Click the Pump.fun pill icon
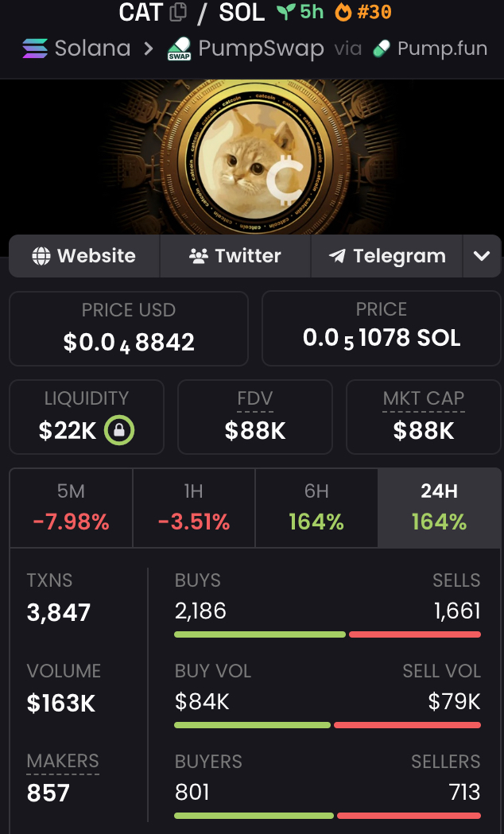The width and height of the screenshot is (504, 834). point(382,49)
